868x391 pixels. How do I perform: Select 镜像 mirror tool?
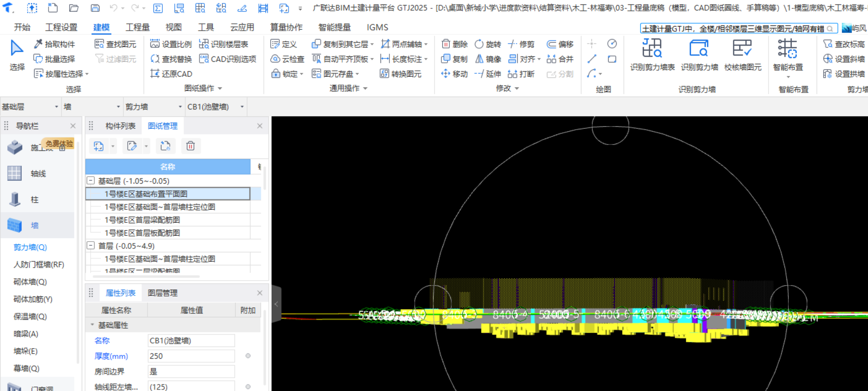coord(488,59)
